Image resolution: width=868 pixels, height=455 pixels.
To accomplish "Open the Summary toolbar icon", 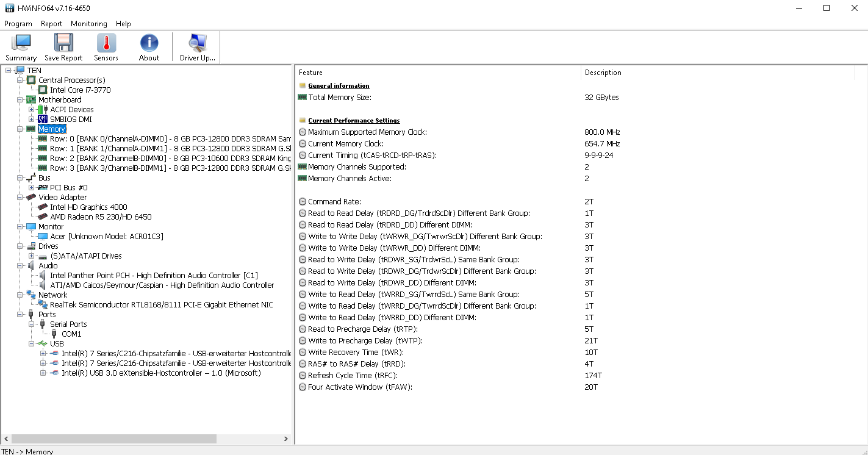I will pyautogui.click(x=21, y=43).
